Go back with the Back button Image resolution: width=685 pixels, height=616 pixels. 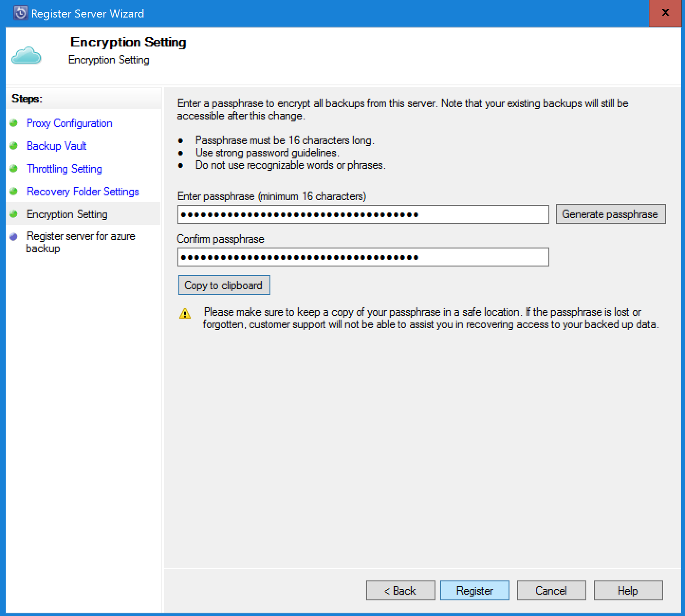pos(400,591)
